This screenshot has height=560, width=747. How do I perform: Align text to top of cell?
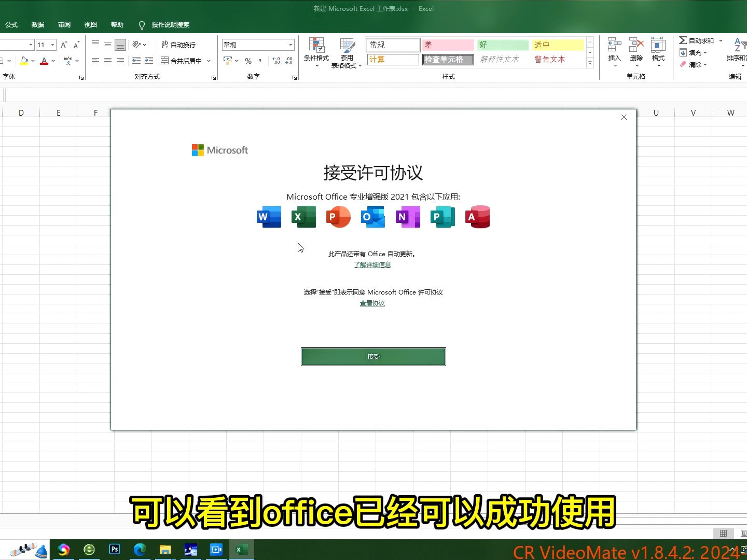click(x=95, y=45)
